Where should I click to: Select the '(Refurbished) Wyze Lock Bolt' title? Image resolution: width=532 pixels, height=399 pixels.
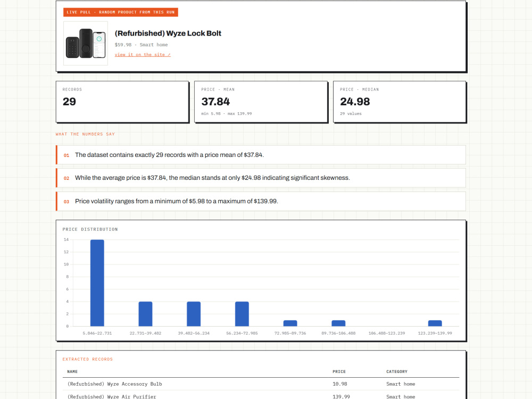click(x=168, y=33)
